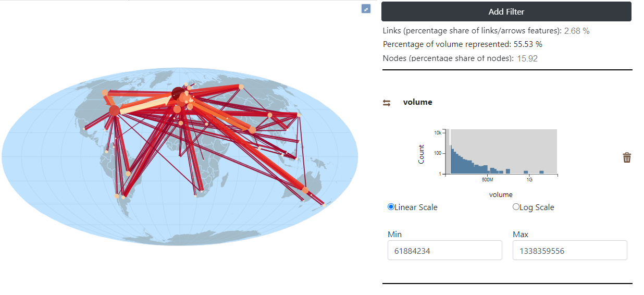Click the left brush handle on the histogram
This screenshot has height=295, width=644.
coord(450,151)
